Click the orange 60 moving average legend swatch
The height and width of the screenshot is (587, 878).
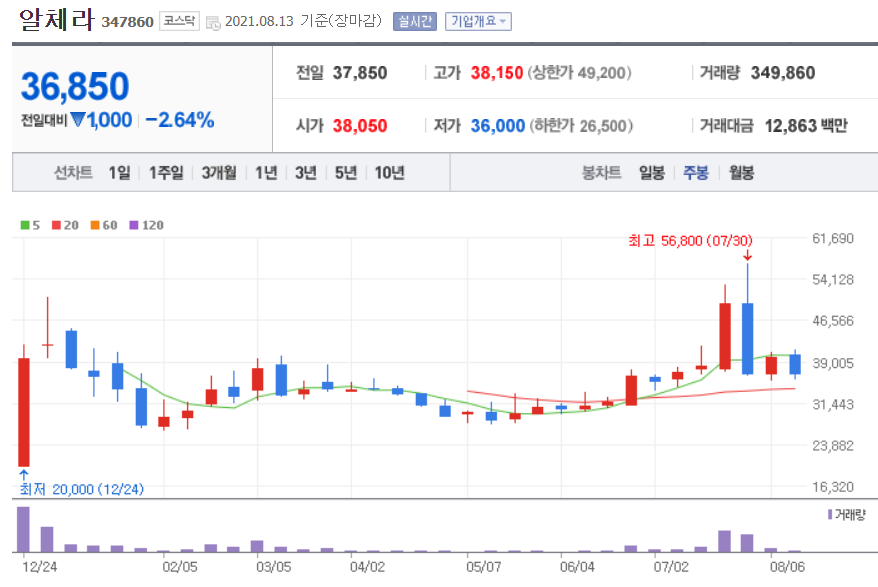click(95, 225)
